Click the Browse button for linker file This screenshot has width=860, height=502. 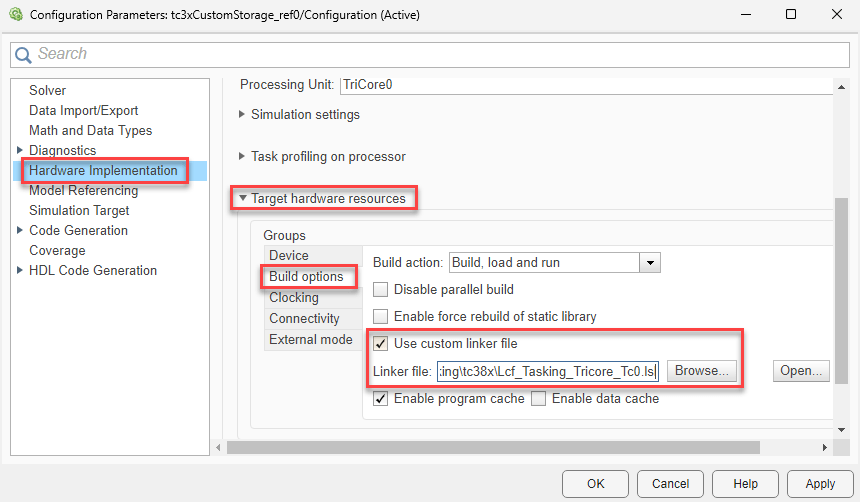click(x=703, y=371)
